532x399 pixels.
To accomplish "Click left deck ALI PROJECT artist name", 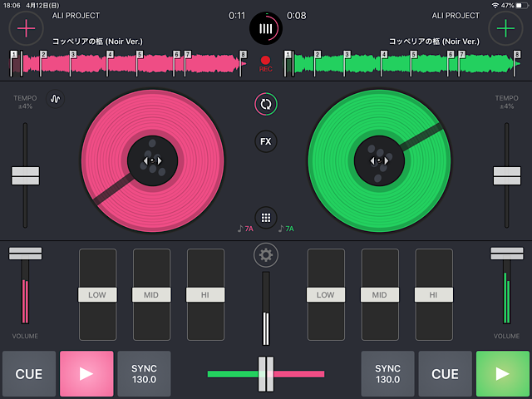I will click(76, 16).
